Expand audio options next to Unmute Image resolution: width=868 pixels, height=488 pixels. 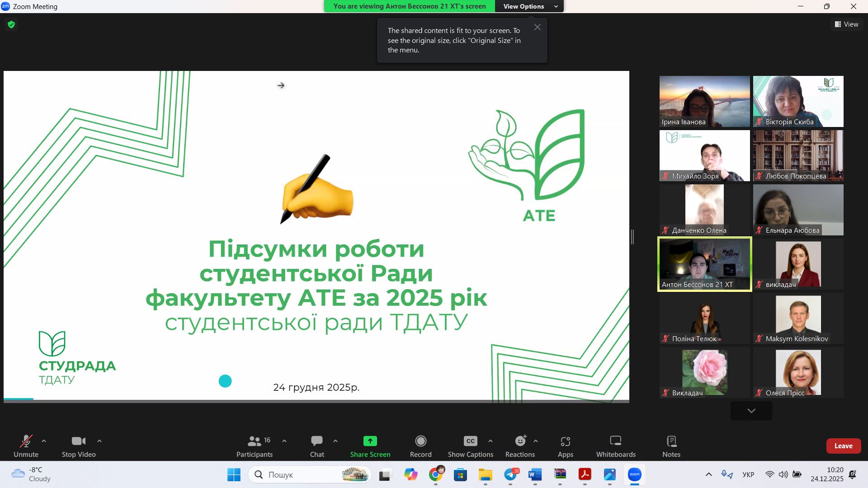[43, 441]
